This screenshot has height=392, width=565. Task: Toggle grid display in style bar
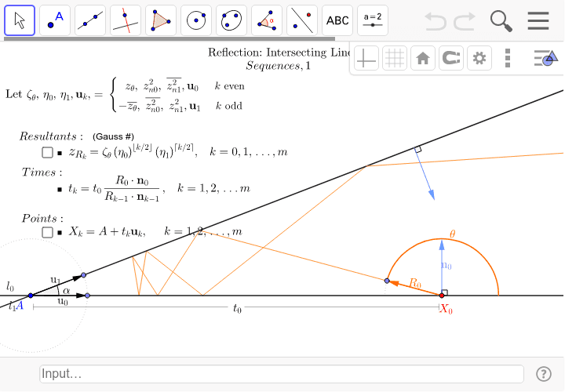(395, 58)
